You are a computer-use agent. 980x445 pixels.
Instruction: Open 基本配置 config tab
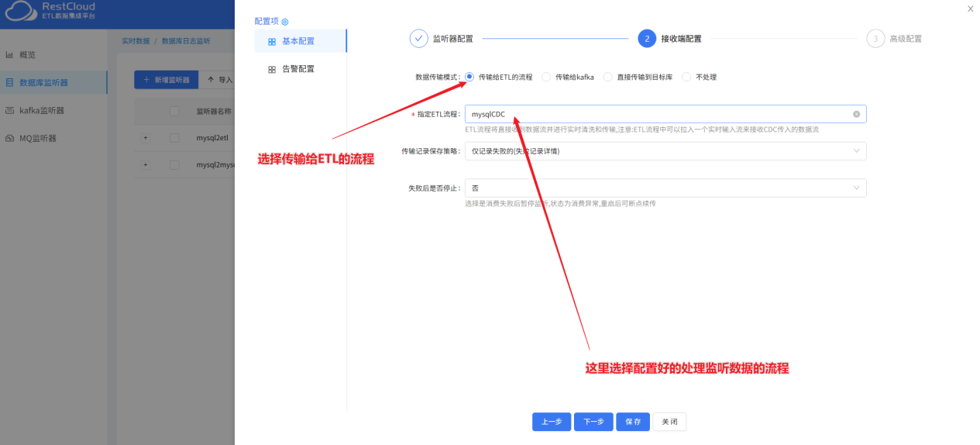click(301, 41)
